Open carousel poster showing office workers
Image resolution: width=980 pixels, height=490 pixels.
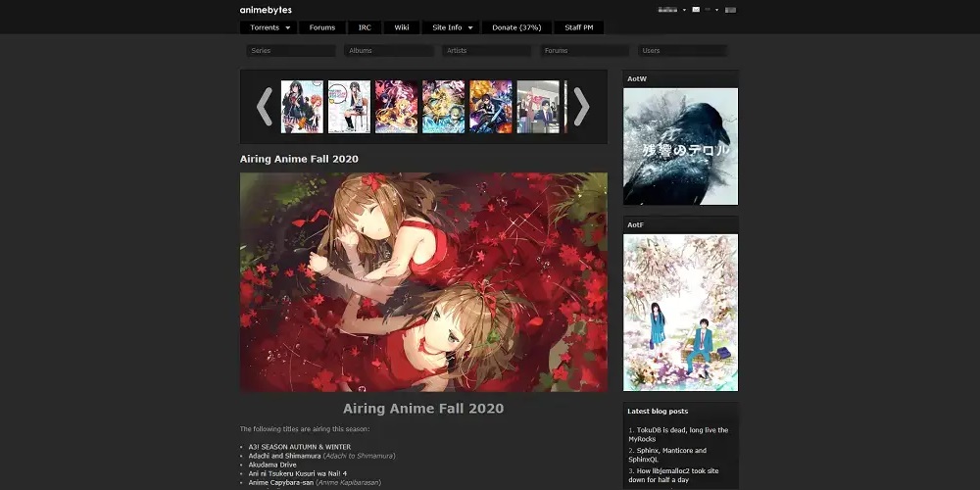538,106
